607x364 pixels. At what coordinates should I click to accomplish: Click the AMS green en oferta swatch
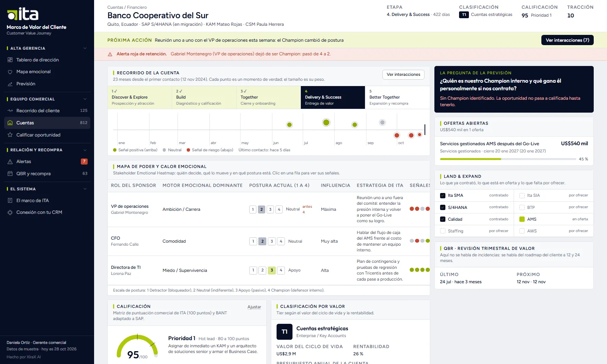[522, 219]
